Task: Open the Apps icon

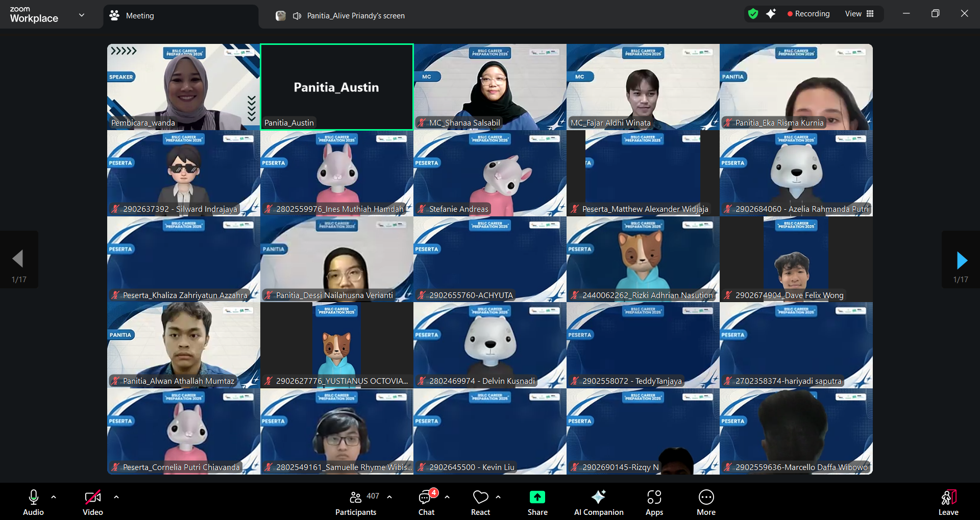Action: 654,497
